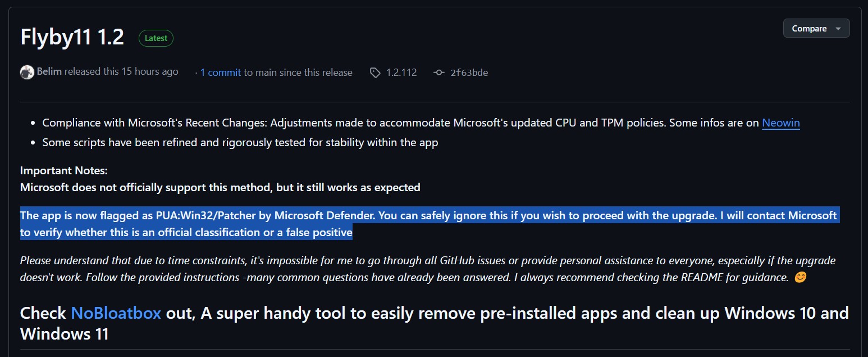868x357 pixels.
Task: Open the Belim username link
Action: pyautogui.click(x=49, y=71)
